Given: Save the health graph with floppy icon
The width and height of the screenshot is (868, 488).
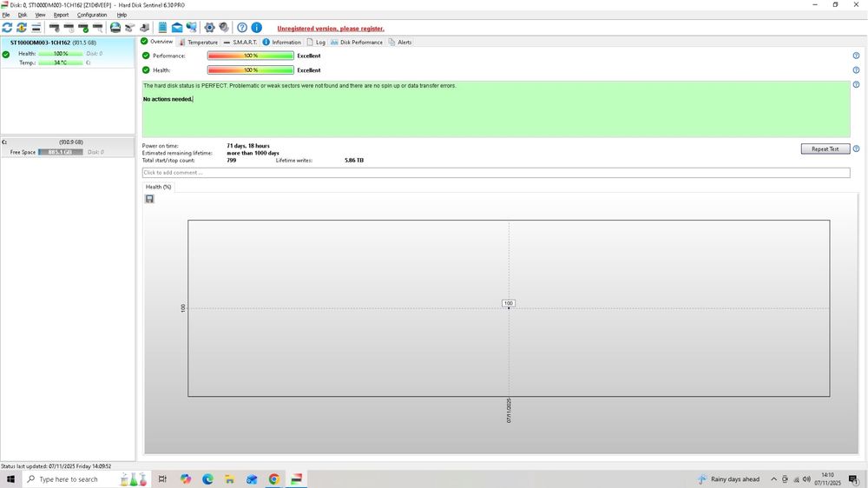Looking at the screenshot, I should tap(149, 199).
